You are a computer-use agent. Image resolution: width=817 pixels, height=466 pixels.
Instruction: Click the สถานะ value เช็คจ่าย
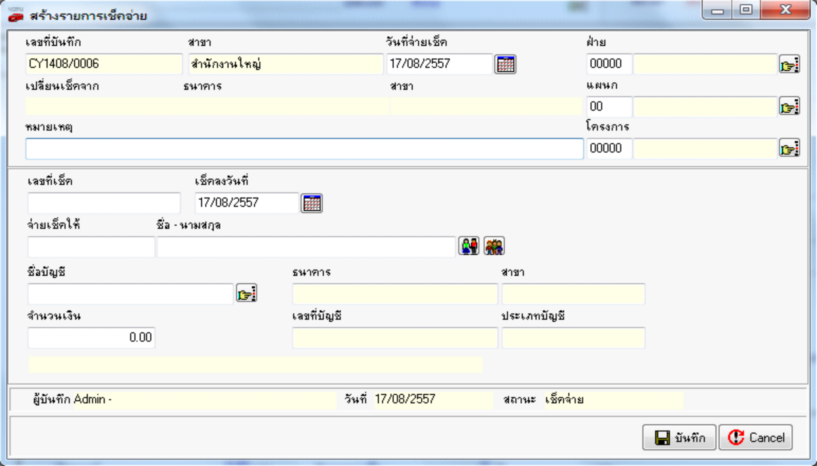click(x=564, y=400)
